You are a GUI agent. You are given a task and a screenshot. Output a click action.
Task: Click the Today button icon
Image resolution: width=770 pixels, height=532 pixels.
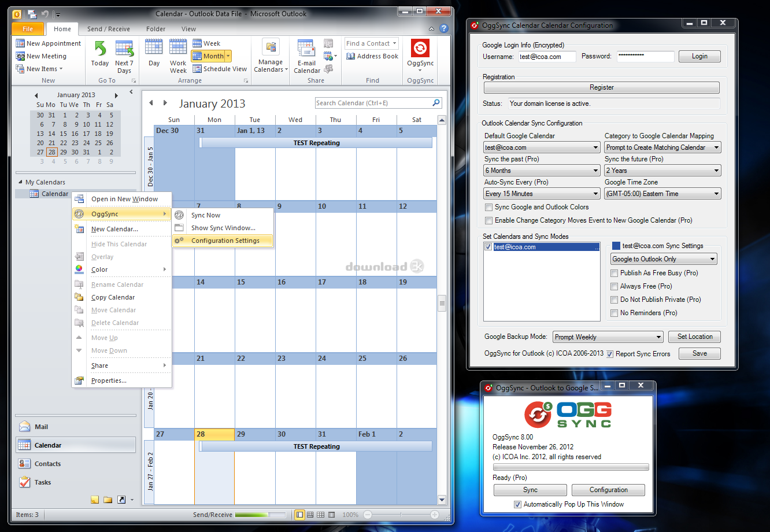(x=100, y=48)
